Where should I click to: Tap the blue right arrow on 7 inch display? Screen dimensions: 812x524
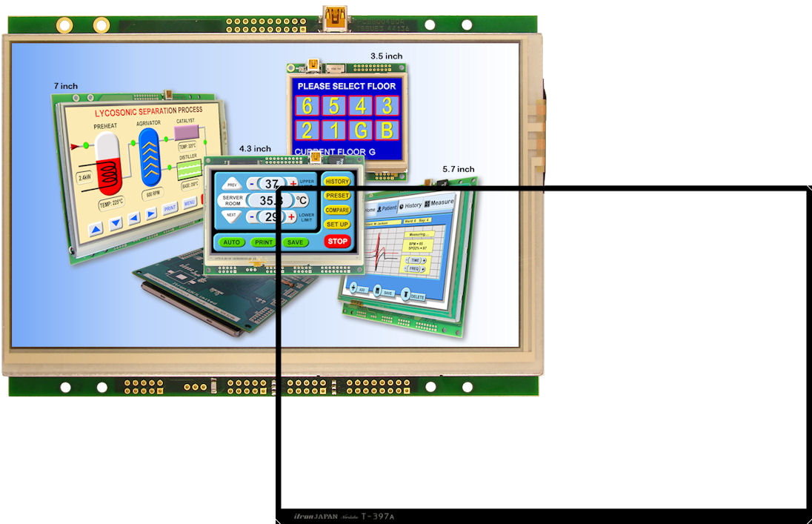click(x=151, y=213)
